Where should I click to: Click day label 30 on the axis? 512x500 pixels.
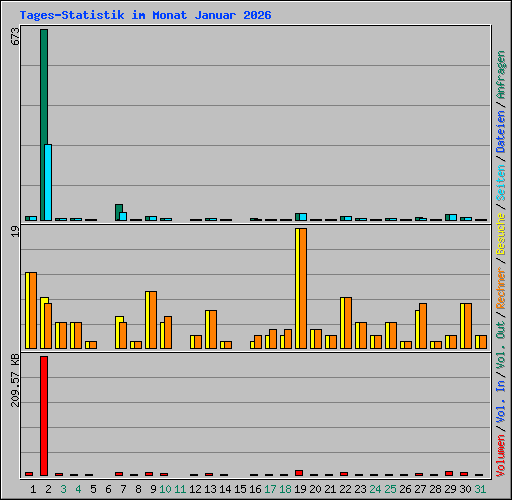[x=465, y=489]
